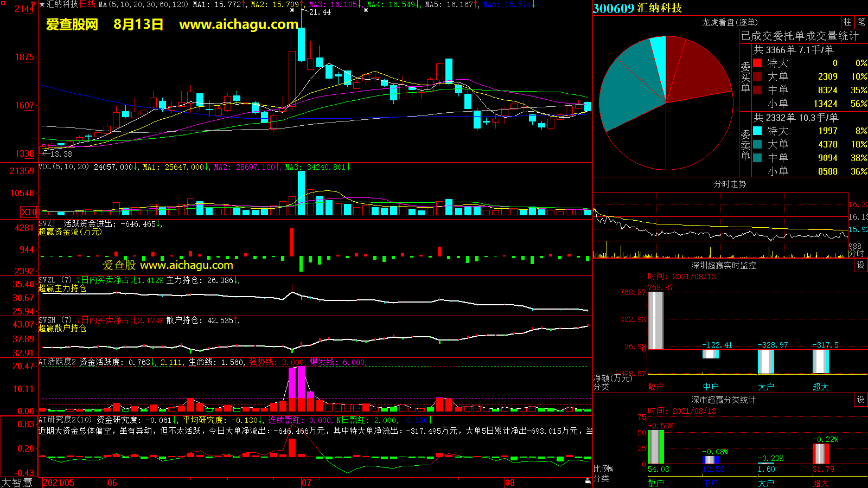Click the 07 month marker on time axis
Viewport: 868px width, 488px height.
(307, 482)
